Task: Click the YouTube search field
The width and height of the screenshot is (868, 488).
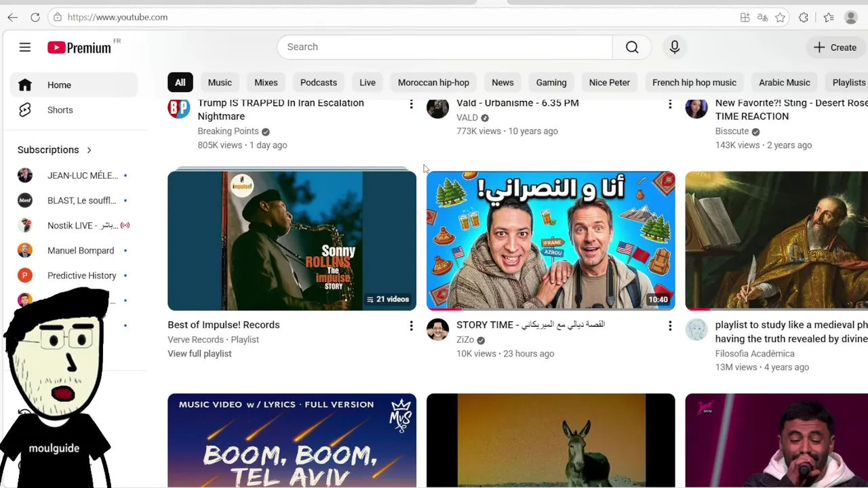Action: [445, 47]
